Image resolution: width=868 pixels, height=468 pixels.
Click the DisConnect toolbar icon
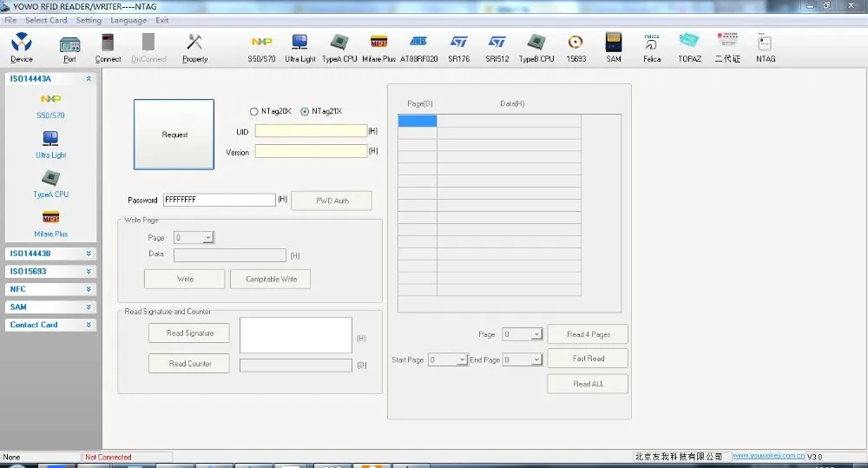point(148,47)
